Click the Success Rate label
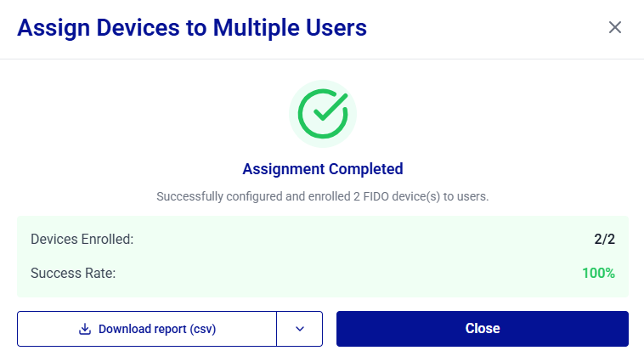The image size is (644, 362). pyautogui.click(x=73, y=274)
